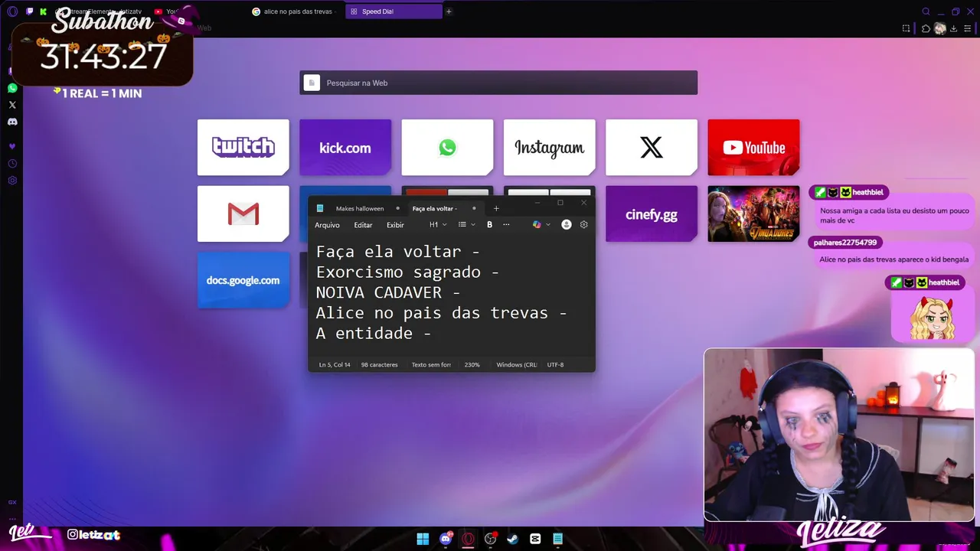
Task: Click the Texto sem formatação status entry
Action: (x=431, y=365)
